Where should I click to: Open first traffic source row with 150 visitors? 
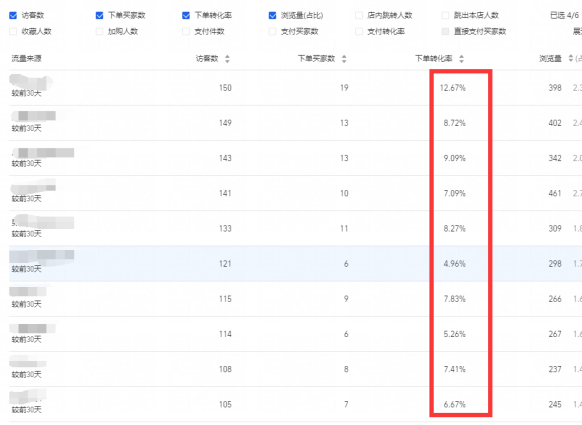[295, 88]
